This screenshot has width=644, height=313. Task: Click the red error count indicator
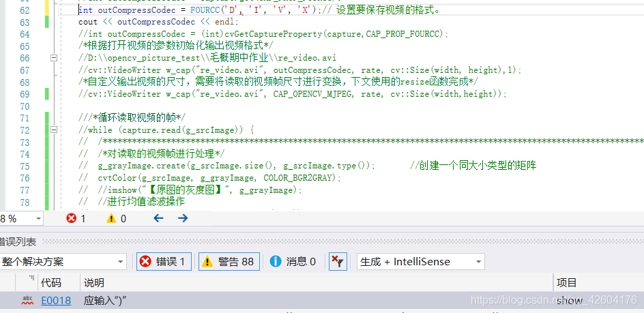click(x=76, y=218)
